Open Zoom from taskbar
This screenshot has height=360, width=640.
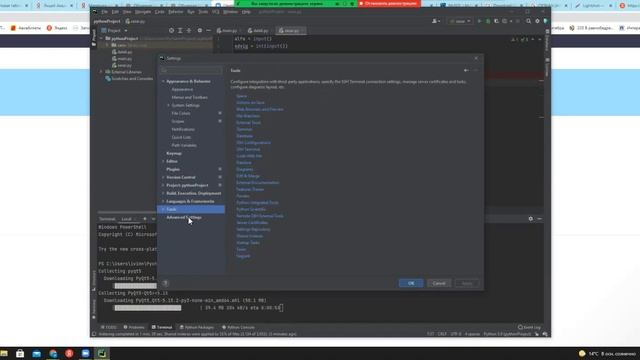tap(85, 353)
